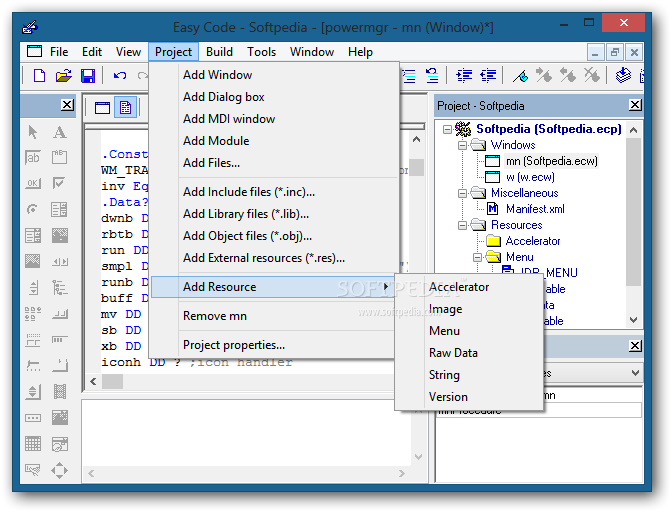The height and width of the screenshot is (512, 672).
Task: Select Accelerator in Add Resource submenu
Action: click(469, 287)
